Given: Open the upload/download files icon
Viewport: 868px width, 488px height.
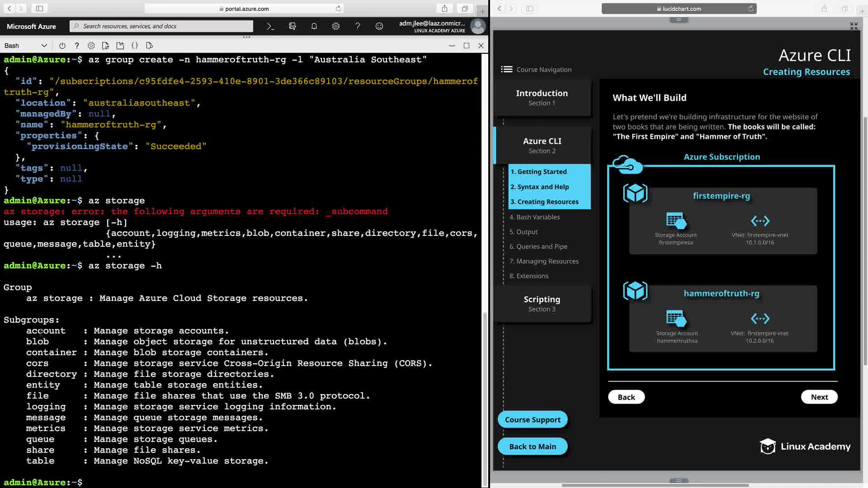Looking at the screenshot, I should point(105,46).
